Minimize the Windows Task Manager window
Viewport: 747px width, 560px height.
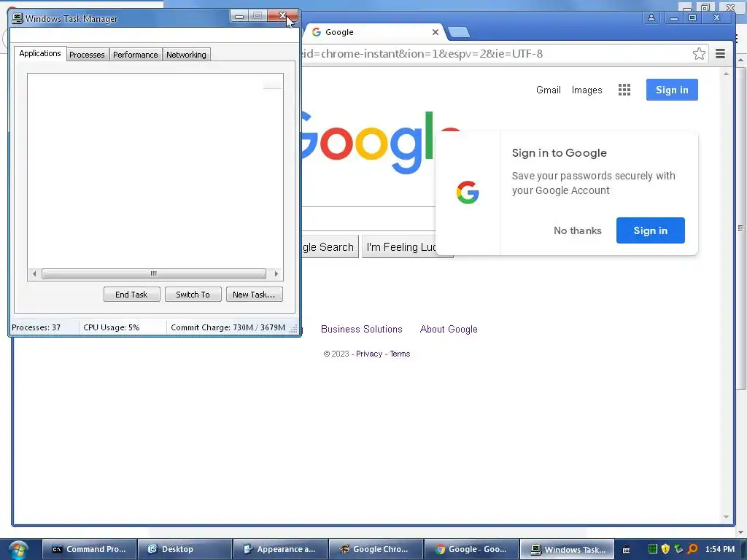click(x=239, y=16)
